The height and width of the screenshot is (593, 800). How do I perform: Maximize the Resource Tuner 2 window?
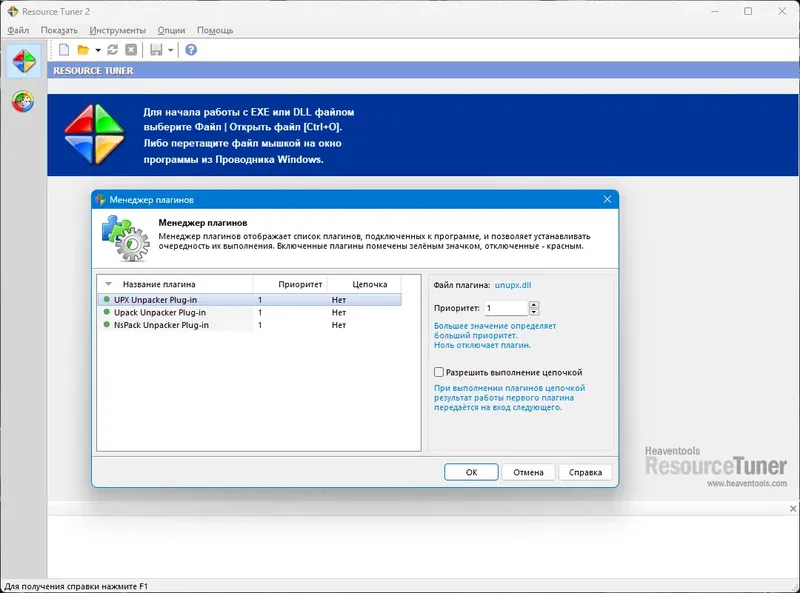(x=748, y=11)
